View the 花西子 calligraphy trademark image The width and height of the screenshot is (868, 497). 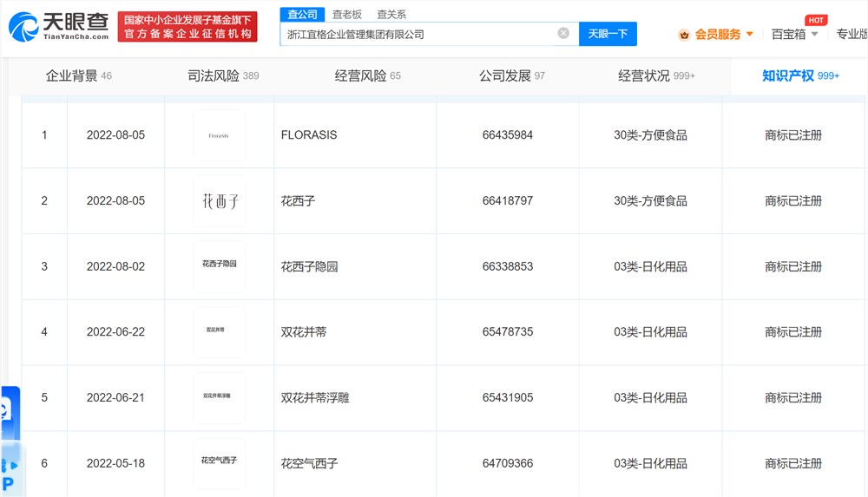pyautogui.click(x=219, y=201)
